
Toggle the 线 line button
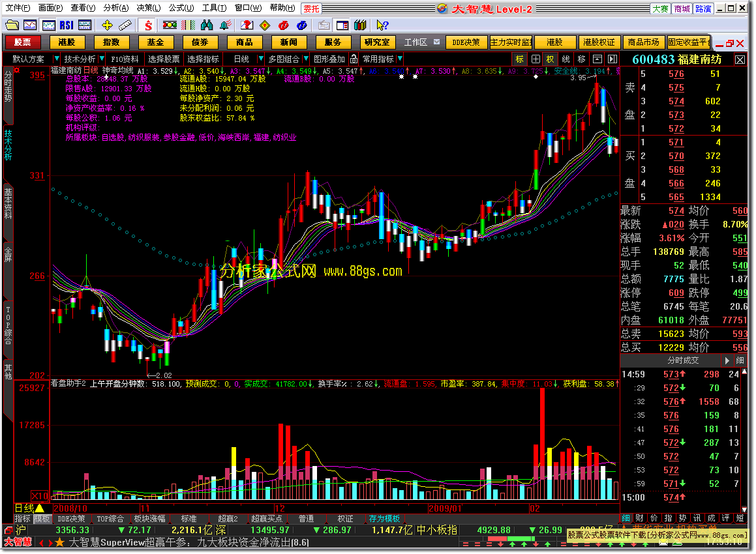[x=566, y=59]
